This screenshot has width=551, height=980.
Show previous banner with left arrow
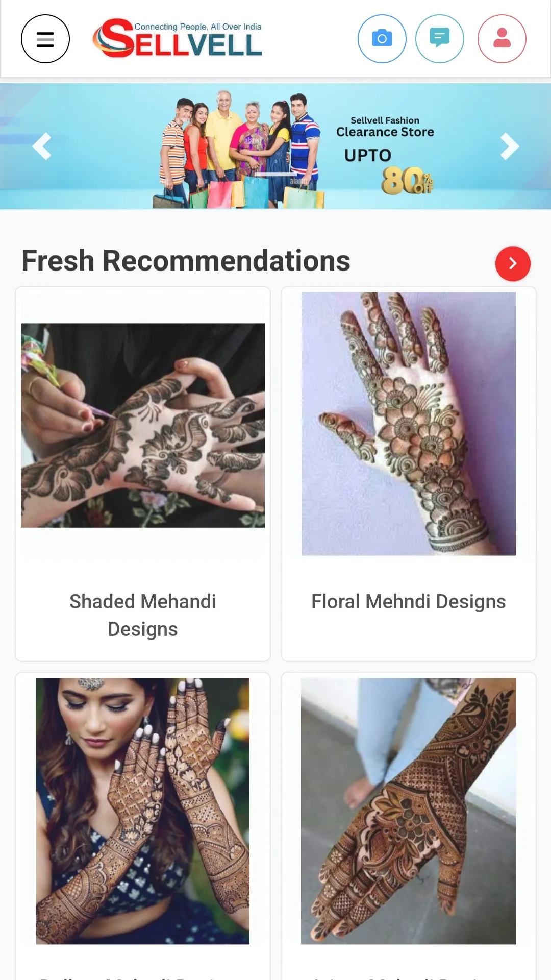[42, 146]
